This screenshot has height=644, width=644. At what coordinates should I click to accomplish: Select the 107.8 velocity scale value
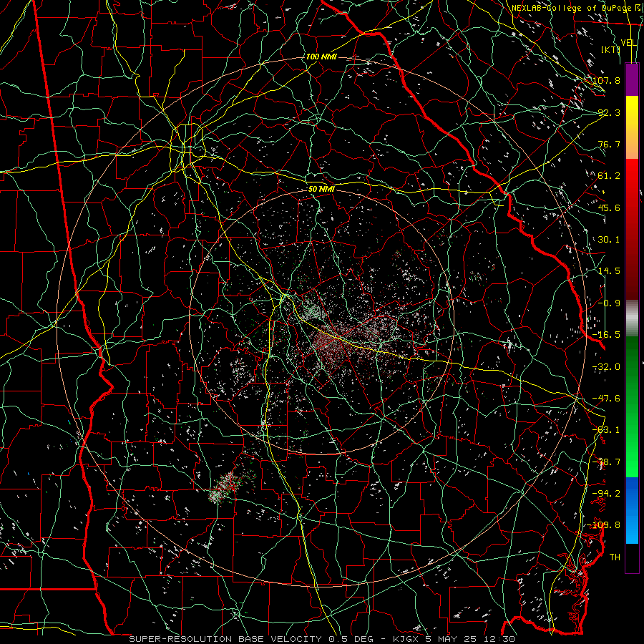pyautogui.click(x=606, y=80)
